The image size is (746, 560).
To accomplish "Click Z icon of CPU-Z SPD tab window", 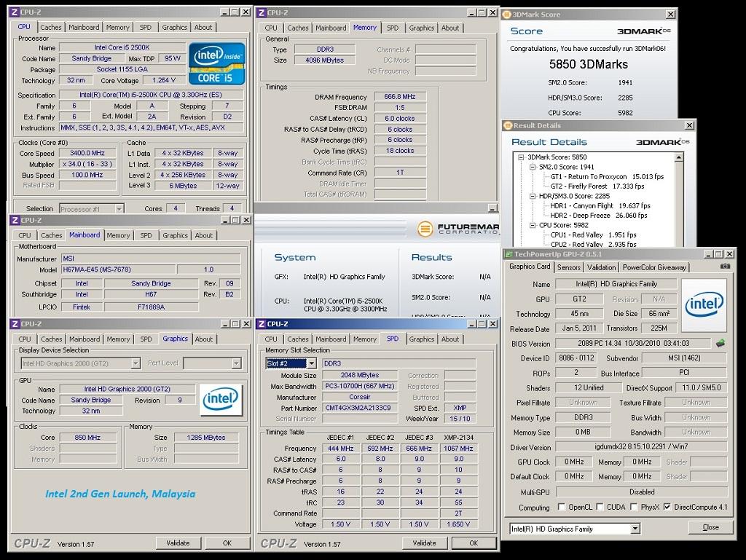I will coord(262,324).
